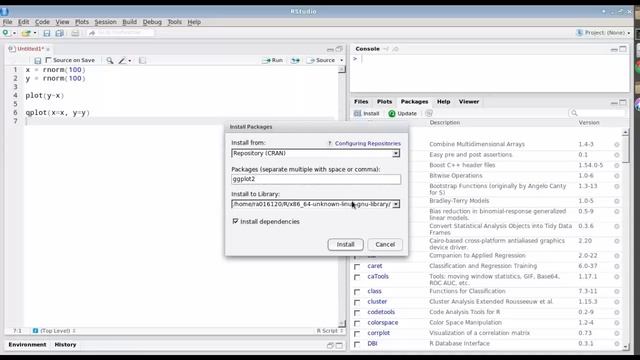This screenshot has width=640, height=360.
Task: Expand the recent files dropdown arrow
Action: click(35, 33)
